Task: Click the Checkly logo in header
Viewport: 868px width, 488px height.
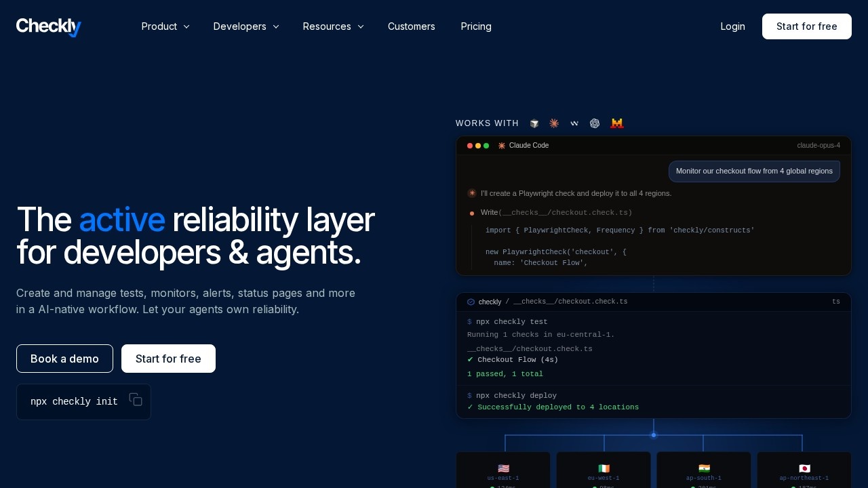Action: pyautogui.click(x=49, y=26)
